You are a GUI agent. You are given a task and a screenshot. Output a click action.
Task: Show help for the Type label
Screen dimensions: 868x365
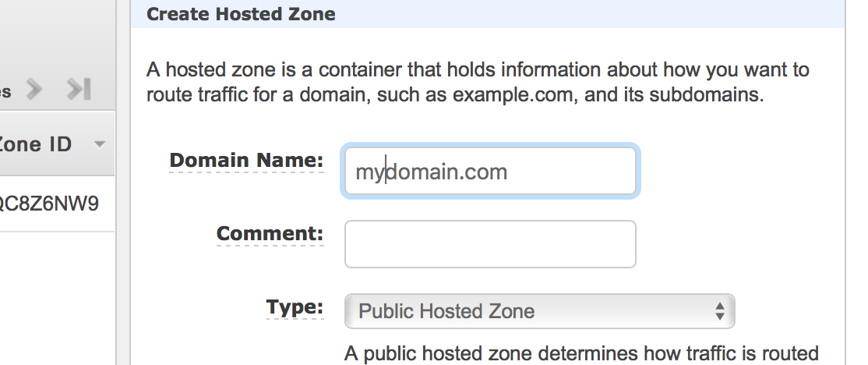pyautogui.click(x=295, y=307)
